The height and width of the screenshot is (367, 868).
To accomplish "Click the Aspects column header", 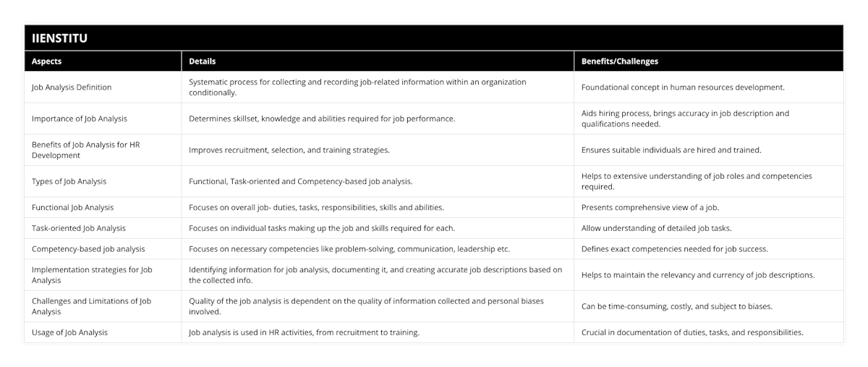I will pyautogui.click(x=47, y=62).
